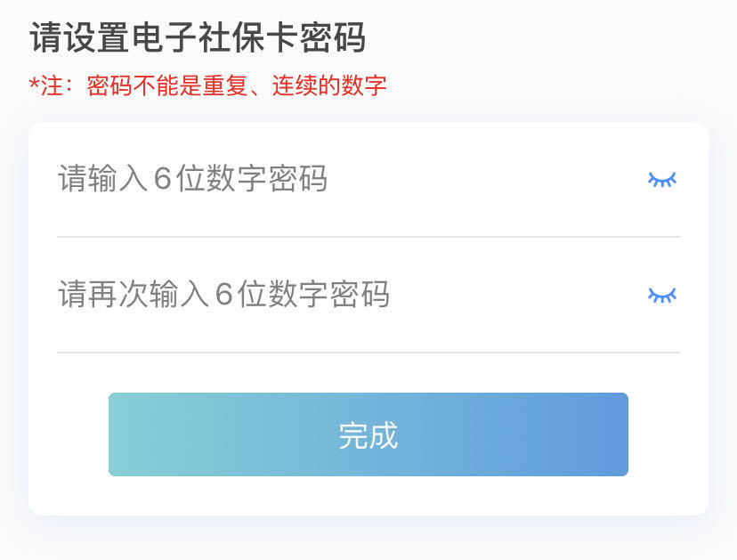The width and height of the screenshot is (737, 560).
Task: Focus the 请输入6位数字密码 input field
Action: pos(267,179)
